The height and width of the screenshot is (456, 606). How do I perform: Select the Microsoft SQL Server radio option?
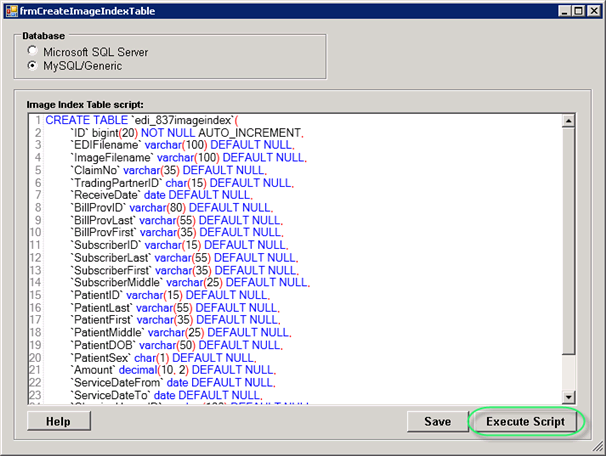click(33, 50)
